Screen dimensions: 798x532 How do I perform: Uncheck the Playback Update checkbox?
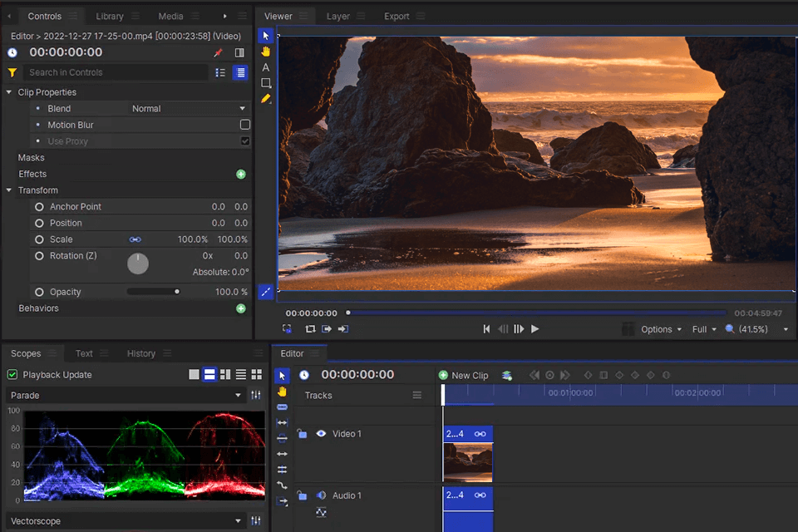point(12,375)
